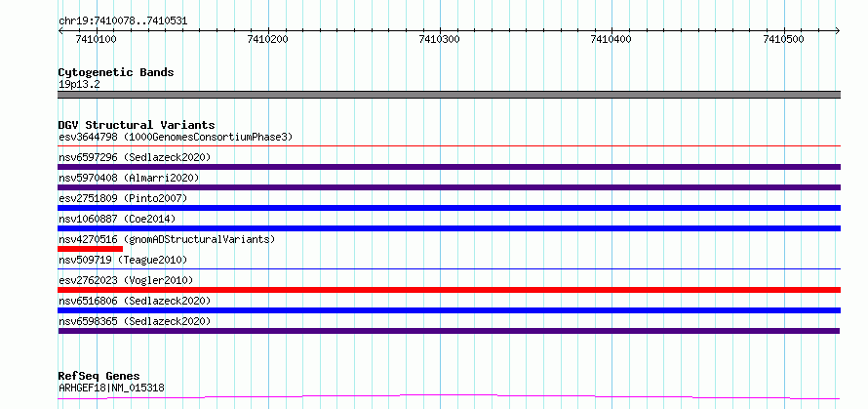868x409 pixels.
Task: Select the blue esv2751809 variant bar
Action: pos(449,208)
